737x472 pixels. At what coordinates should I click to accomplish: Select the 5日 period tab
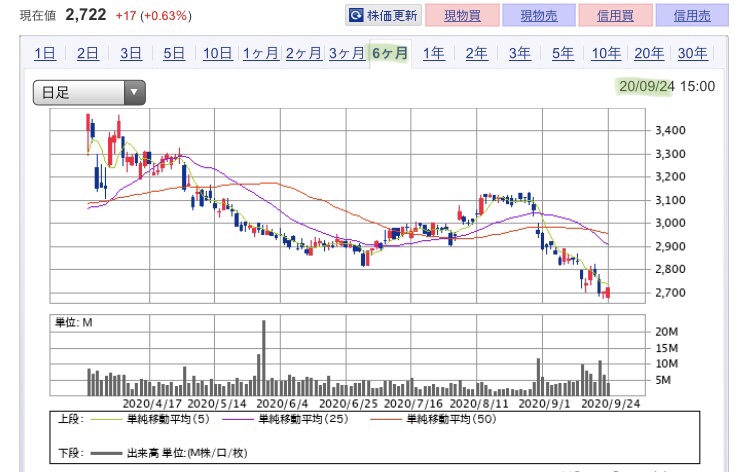coord(174,53)
